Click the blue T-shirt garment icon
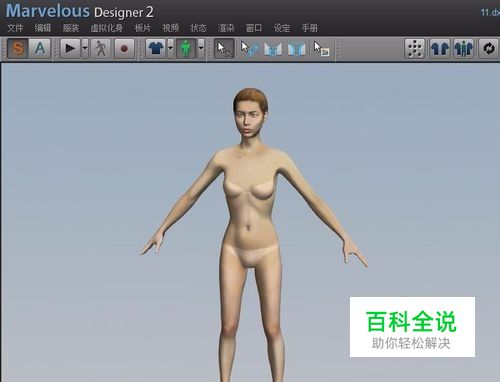Image resolution: width=500 pixels, height=382 pixels. (x=156, y=49)
